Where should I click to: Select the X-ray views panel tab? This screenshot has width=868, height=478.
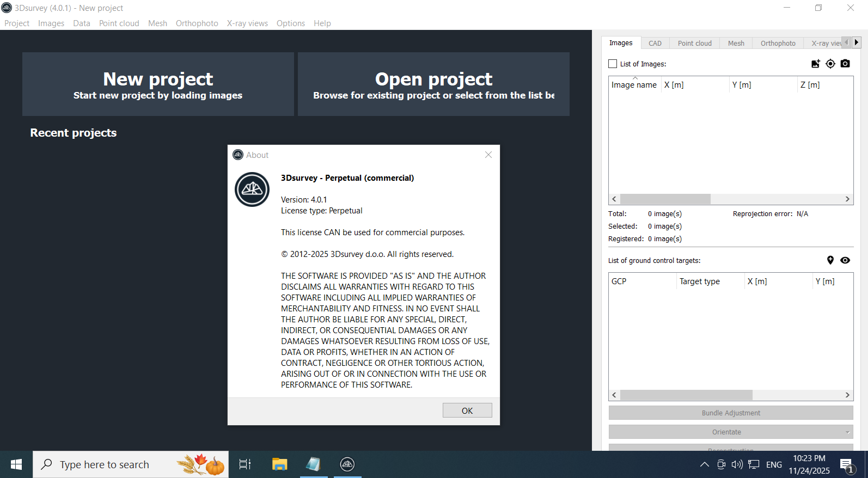click(x=823, y=44)
